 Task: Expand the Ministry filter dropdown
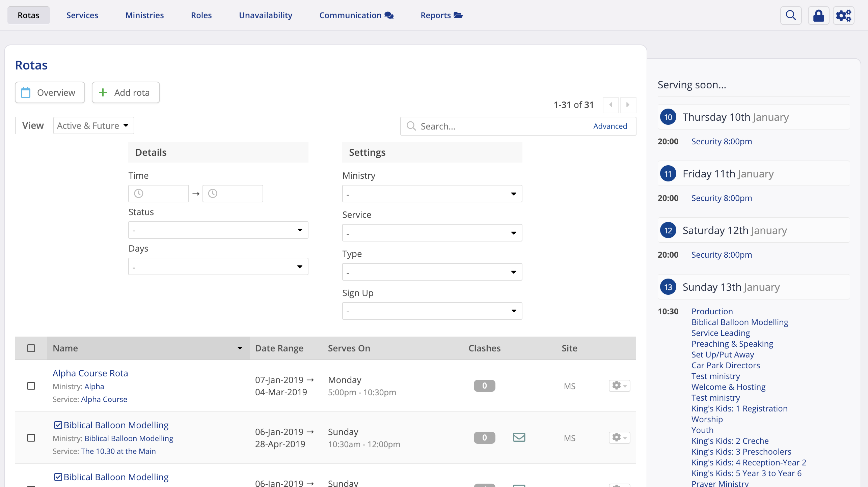(432, 194)
